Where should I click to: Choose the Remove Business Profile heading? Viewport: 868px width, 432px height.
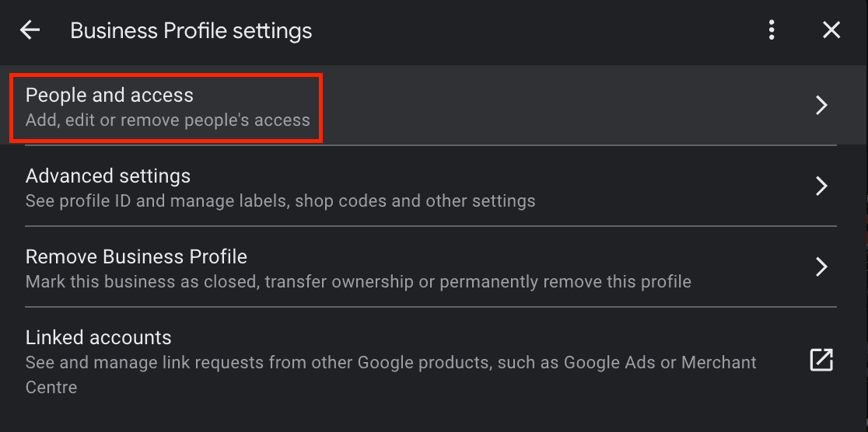click(x=136, y=256)
